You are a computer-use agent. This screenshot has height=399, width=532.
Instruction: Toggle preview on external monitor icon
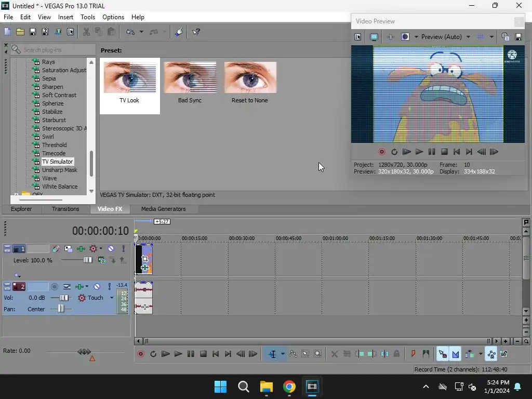(374, 37)
